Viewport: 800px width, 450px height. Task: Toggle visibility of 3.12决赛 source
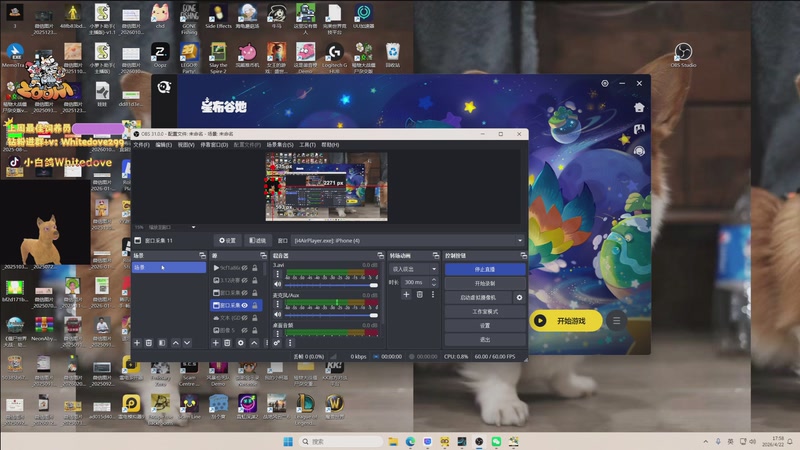[x=245, y=280]
